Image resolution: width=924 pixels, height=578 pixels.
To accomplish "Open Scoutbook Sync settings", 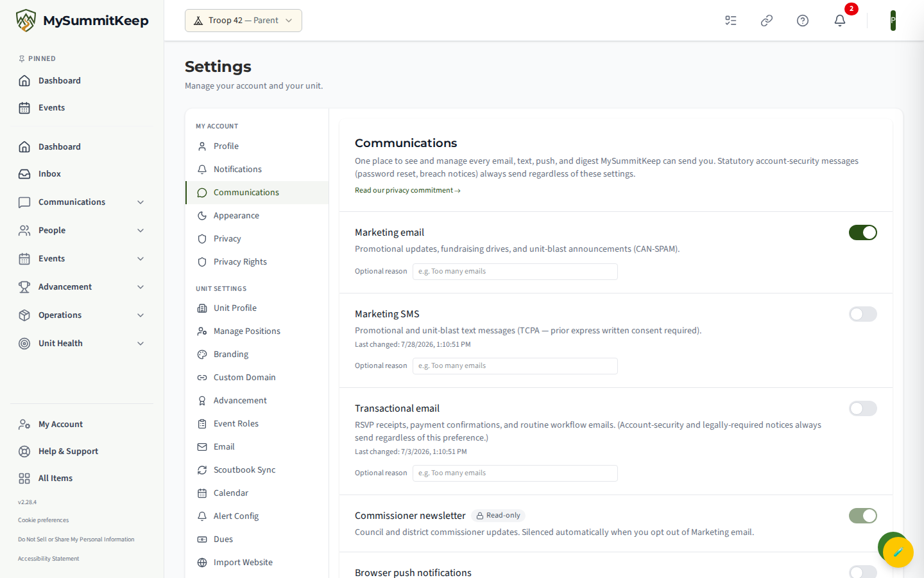I will pos(257,469).
